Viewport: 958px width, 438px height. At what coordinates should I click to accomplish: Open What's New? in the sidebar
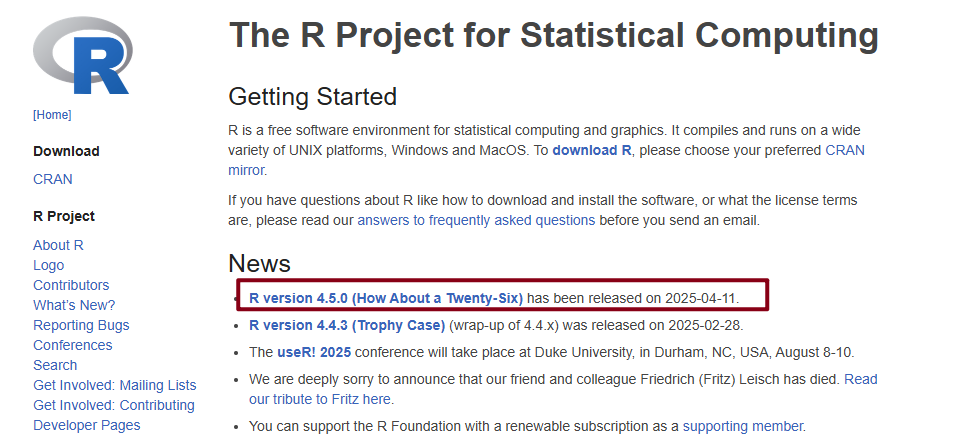[x=74, y=305]
